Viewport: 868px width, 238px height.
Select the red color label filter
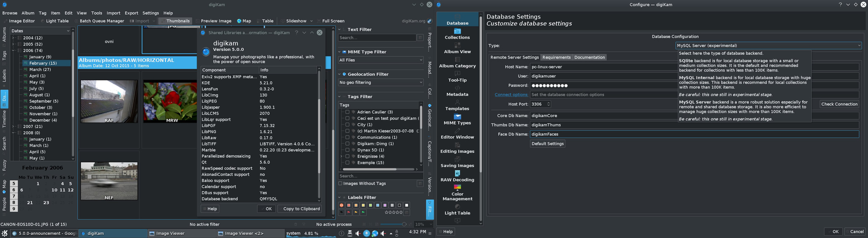(349, 205)
